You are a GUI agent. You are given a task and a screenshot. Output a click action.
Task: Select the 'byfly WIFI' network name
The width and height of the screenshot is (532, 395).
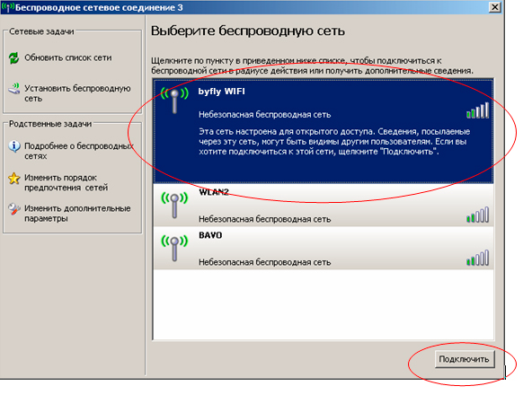click(x=222, y=92)
